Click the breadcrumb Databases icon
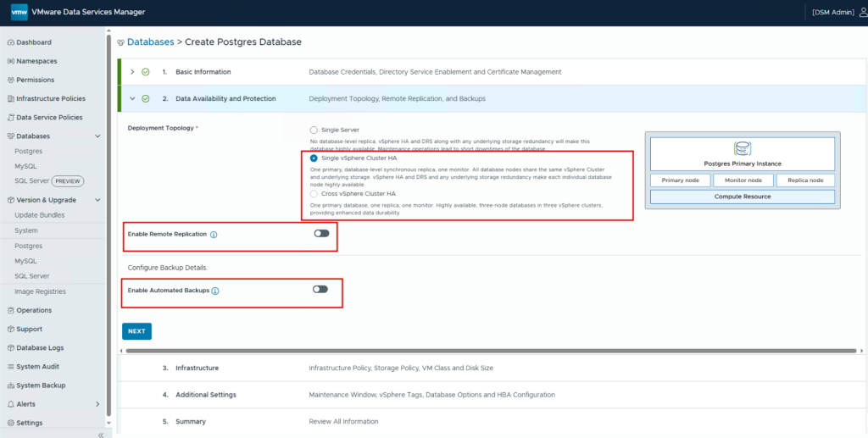This screenshot has width=868, height=438. click(120, 42)
